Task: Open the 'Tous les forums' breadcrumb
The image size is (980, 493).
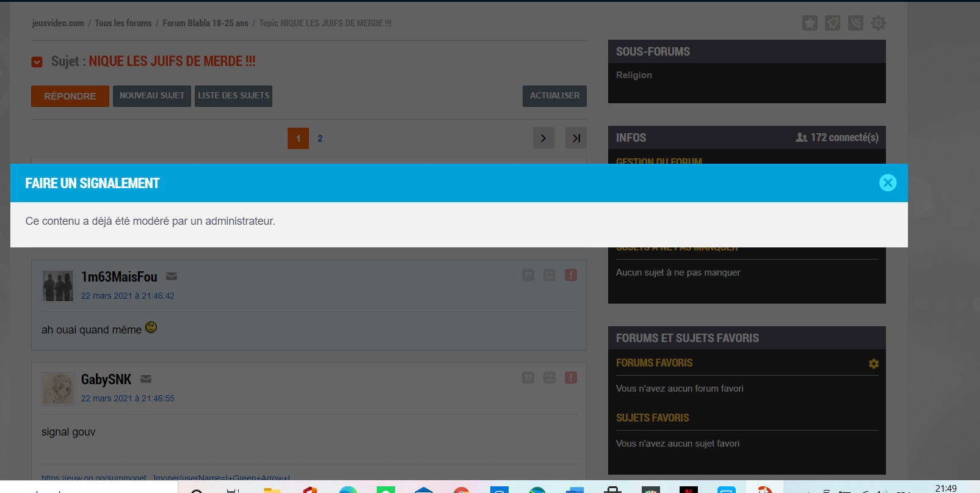Action: (123, 23)
